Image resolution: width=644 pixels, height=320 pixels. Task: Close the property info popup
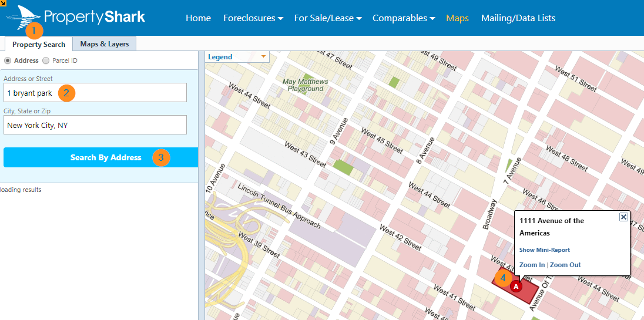623,217
